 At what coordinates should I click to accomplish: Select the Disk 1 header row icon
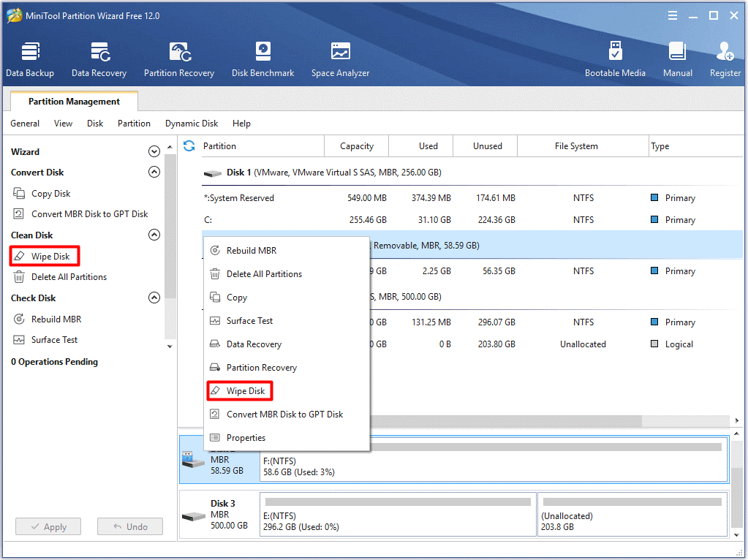point(213,173)
